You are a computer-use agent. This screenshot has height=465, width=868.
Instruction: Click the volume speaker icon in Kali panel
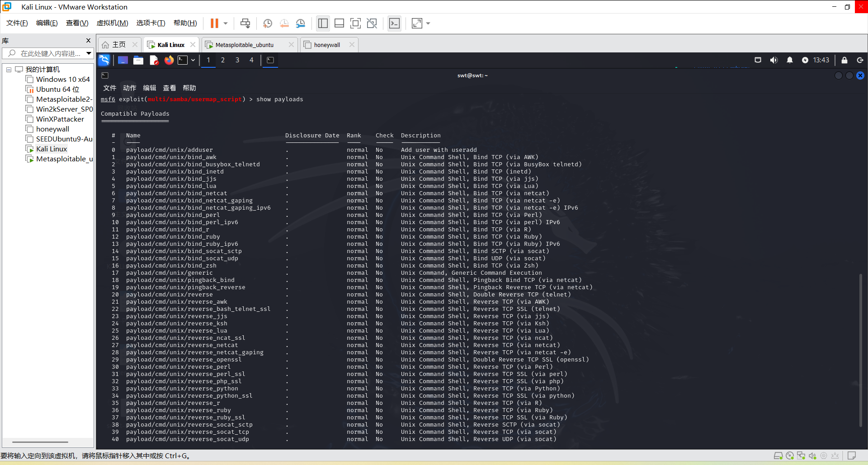(774, 60)
